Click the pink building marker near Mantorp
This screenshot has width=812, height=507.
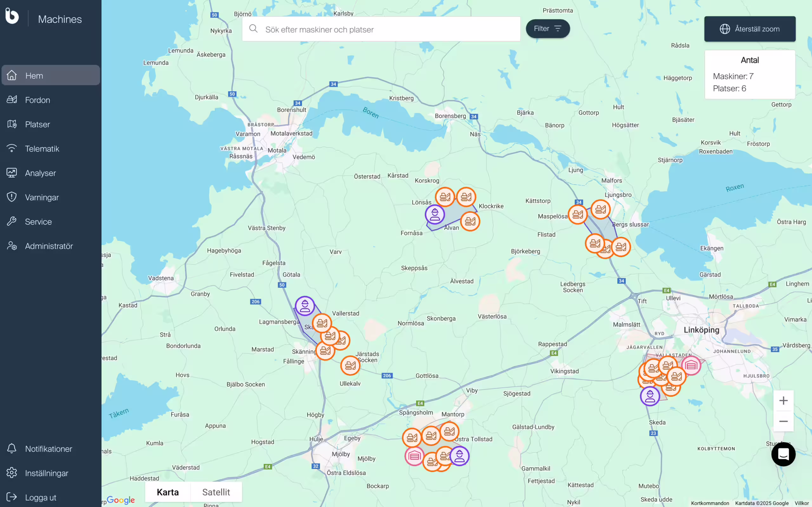(x=414, y=456)
